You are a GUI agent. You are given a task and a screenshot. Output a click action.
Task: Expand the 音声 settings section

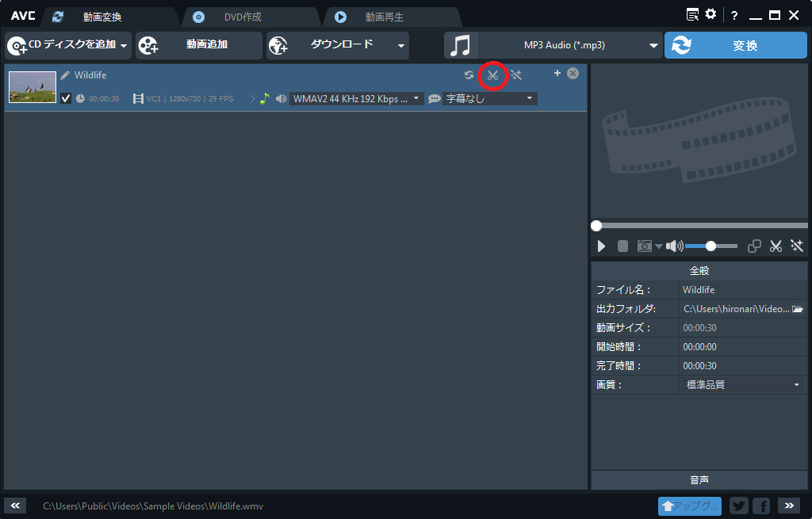coord(699,480)
